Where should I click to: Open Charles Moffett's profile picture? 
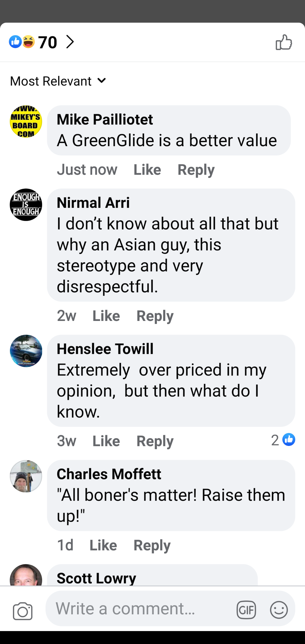coord(26,476)
